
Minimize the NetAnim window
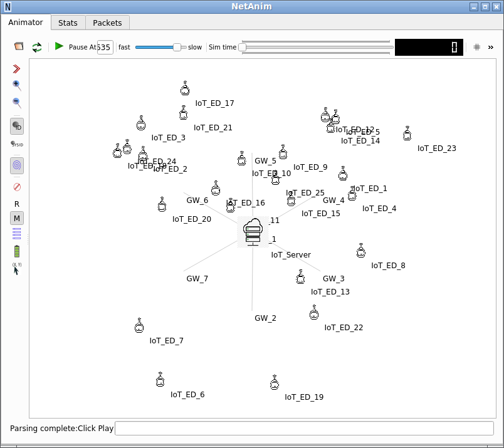(474, 7)
